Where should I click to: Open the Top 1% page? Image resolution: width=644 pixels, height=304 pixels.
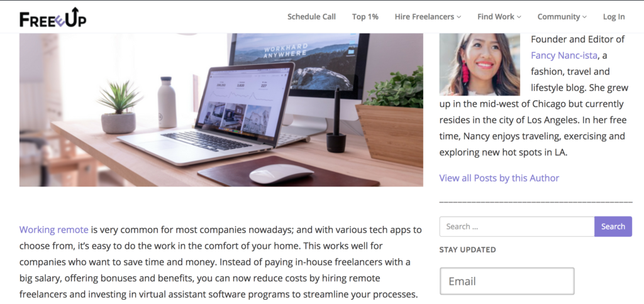[365, 17]
